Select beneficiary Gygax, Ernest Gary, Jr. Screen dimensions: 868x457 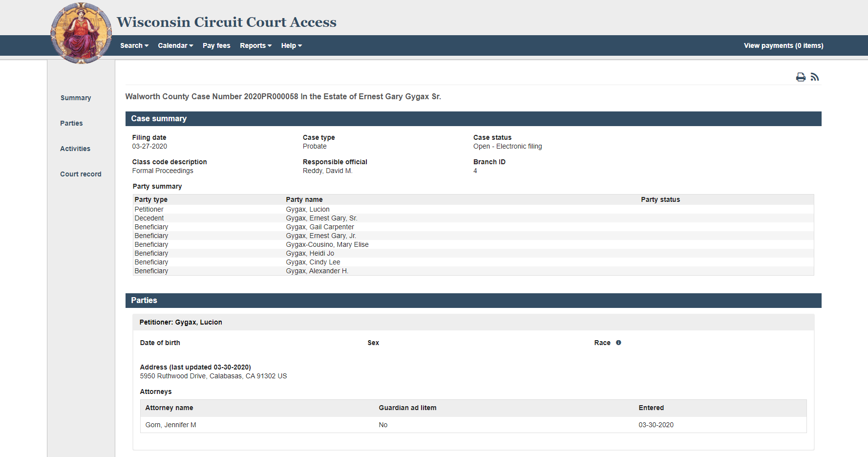(x=473, y=236)
